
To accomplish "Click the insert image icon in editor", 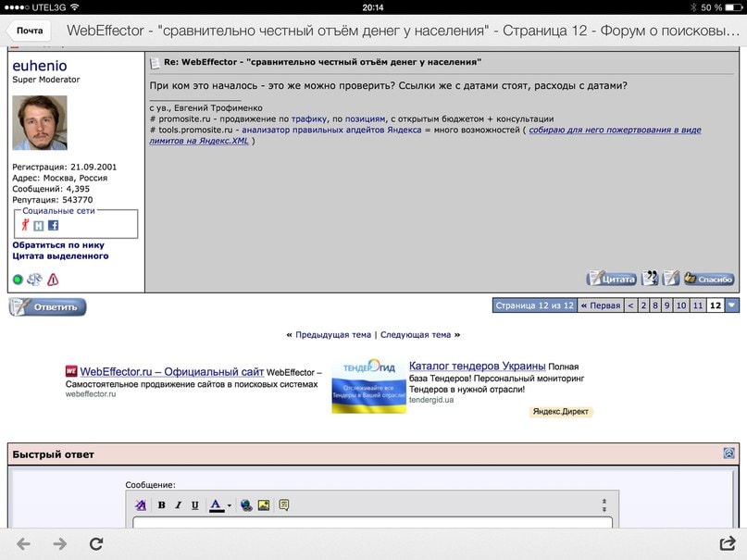I will [x=264, y=505].
